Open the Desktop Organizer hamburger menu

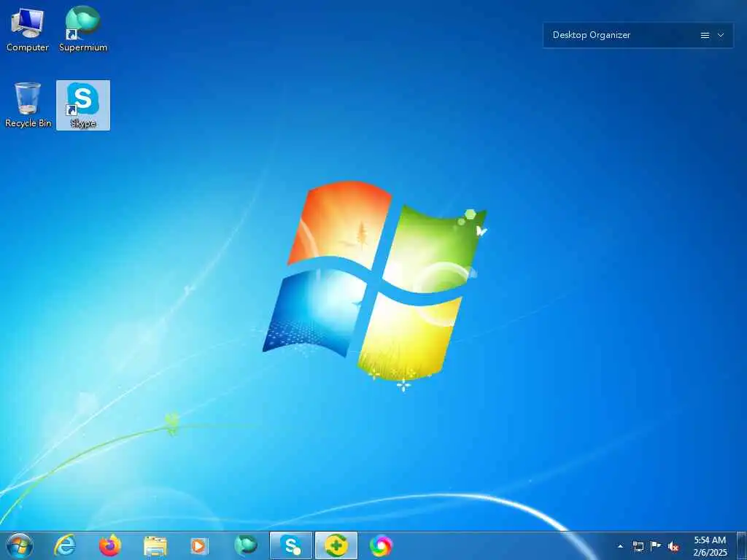tap(705, 35)
